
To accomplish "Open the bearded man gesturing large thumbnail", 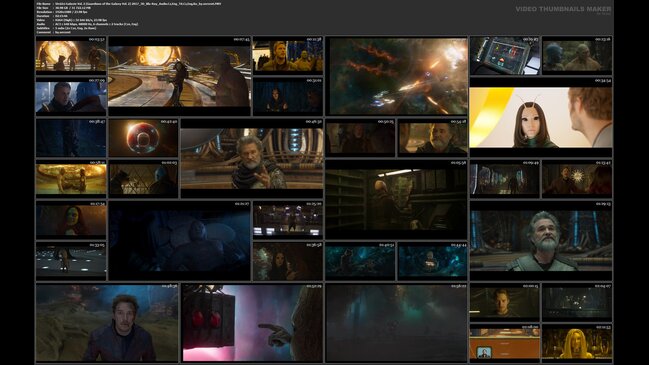I will coord(252,158).
